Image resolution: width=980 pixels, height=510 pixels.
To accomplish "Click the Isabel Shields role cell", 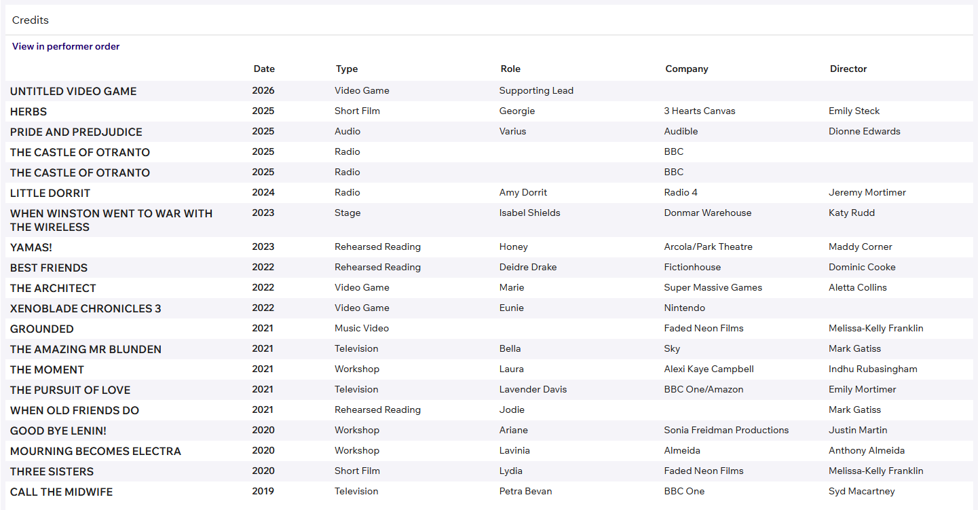I will click(x=530, y=213).
